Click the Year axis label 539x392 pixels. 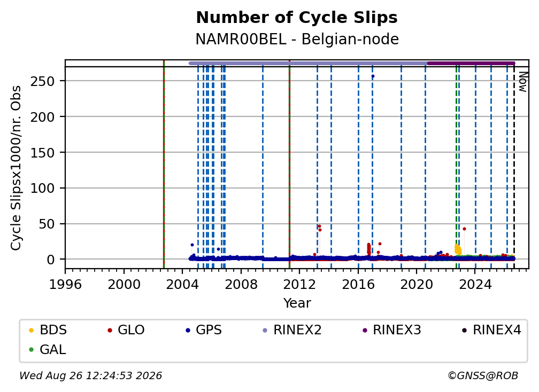(x=297, y=303)
